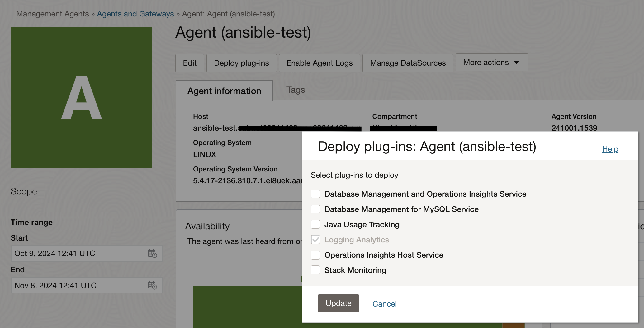Open the Help link in dialog
Viewport: 644px width, 328px height.
click(610, 149)
